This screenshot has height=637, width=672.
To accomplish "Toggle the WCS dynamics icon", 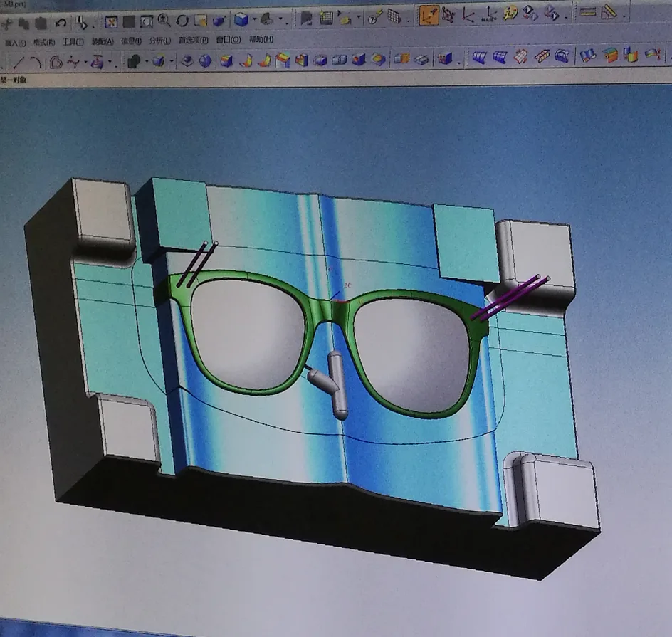I will [448, 16].
